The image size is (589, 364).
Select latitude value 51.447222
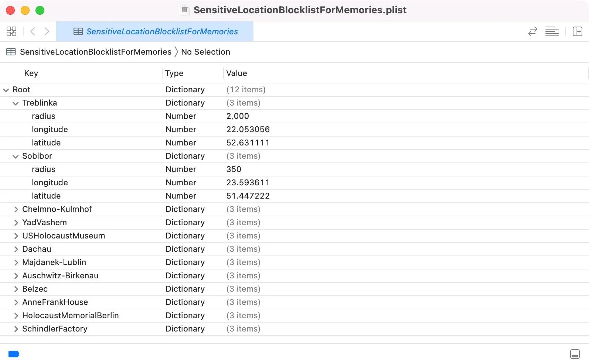(248, 196)
